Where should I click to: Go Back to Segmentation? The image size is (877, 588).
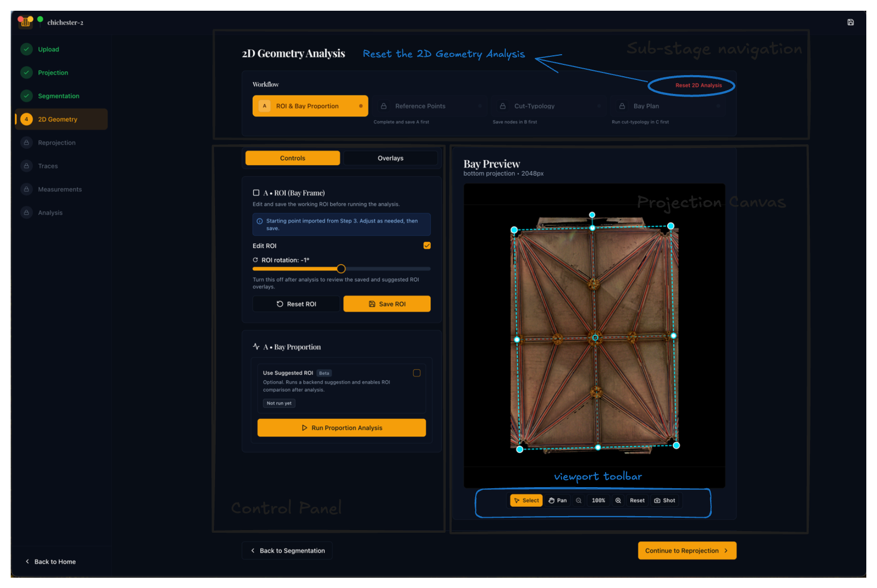tap(287, 550)
